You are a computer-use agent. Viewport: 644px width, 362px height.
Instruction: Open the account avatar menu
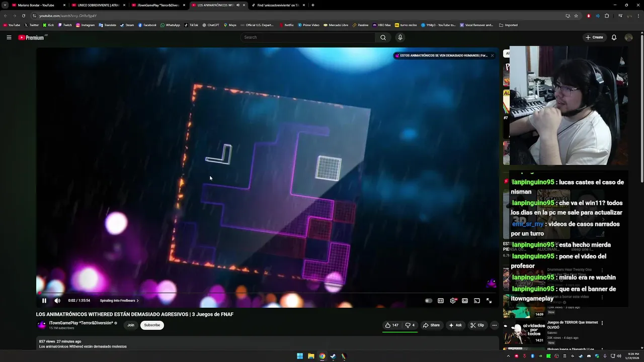click(628, 37)
